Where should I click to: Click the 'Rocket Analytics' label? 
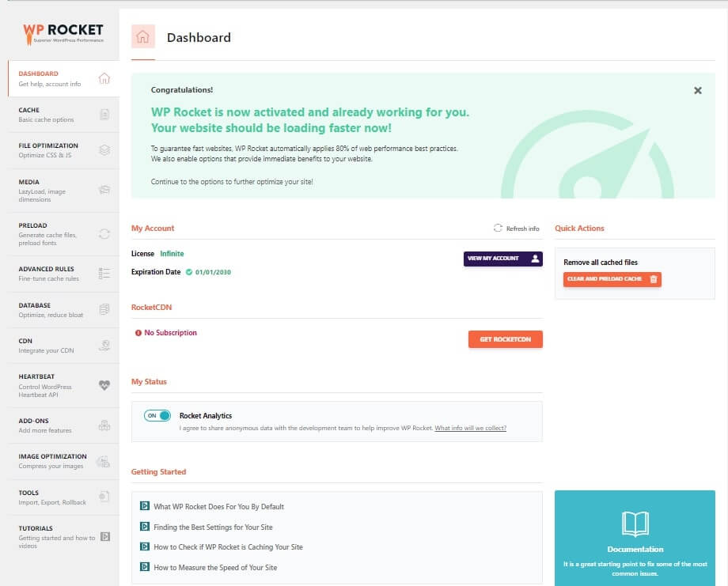coord(206,416)
